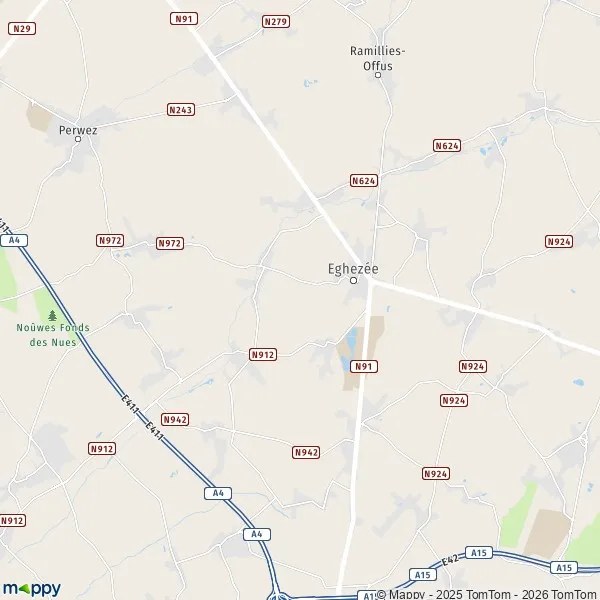Click the N243 road shield

(x=181, y=110)
